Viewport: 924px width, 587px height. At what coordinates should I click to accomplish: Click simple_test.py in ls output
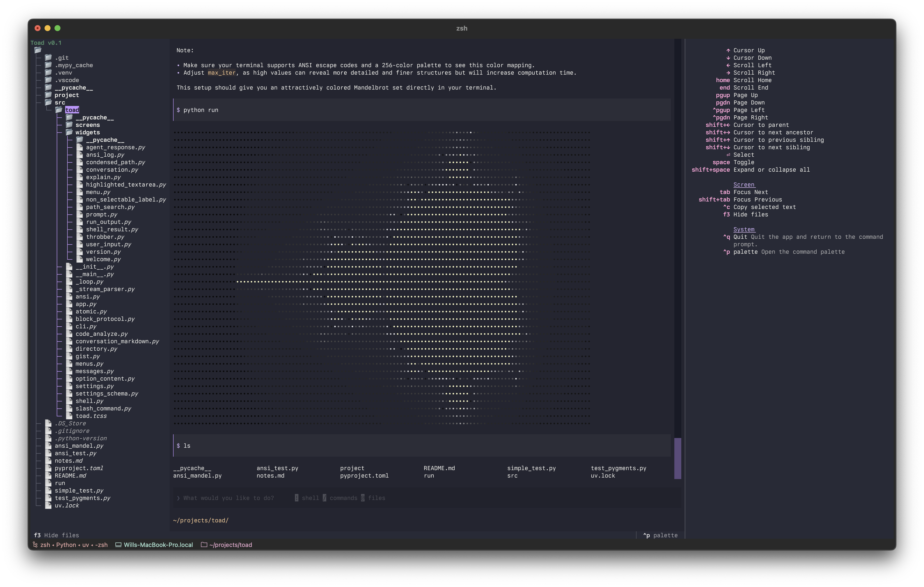pyautogui.click(x=531, y=468)
